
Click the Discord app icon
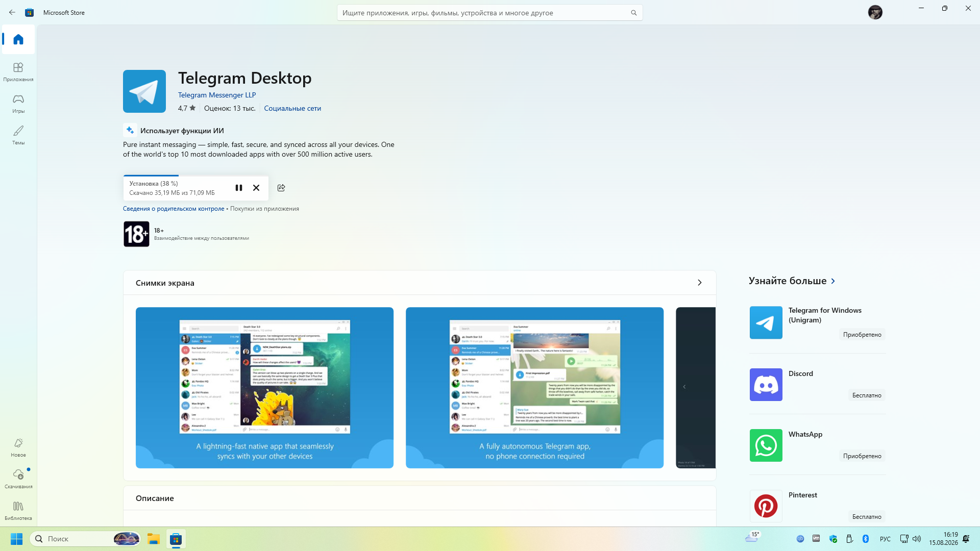(766, 385)
